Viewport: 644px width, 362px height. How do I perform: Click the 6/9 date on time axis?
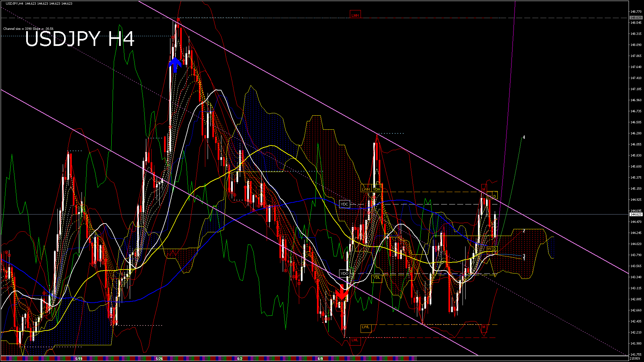point(320,359)
